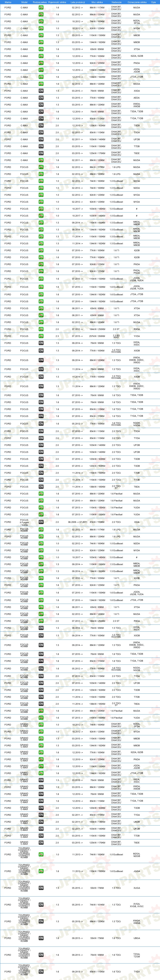This screenshot has height=980, width=160.
Task: Click the 'XUGA' engine code cell
Action: pyautogui.click(x=137, y=888)
